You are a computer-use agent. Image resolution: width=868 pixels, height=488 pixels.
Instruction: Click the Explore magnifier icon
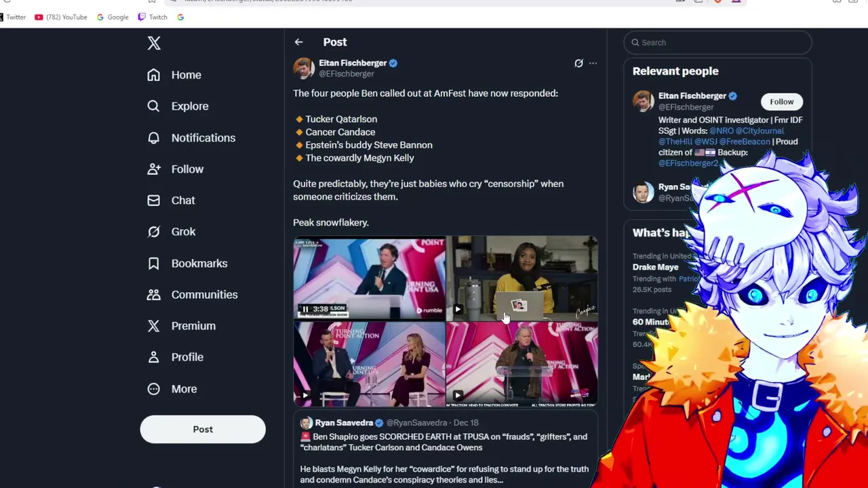154,106
